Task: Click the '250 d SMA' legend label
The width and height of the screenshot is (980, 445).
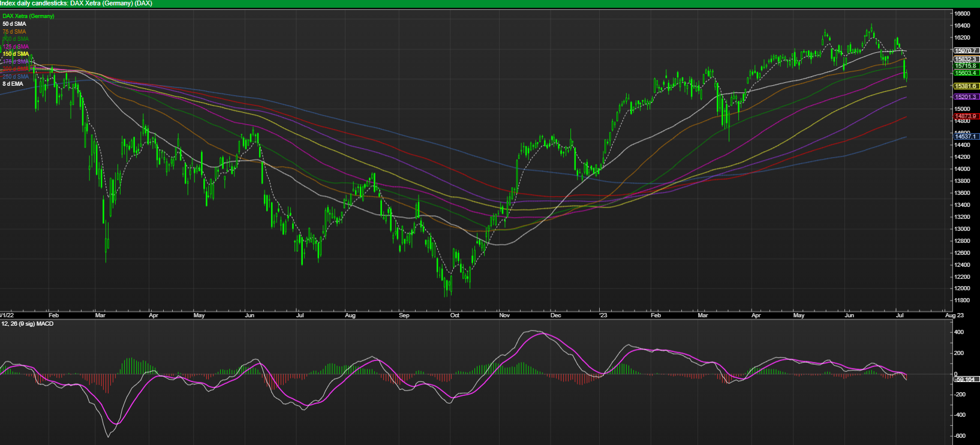Action: point(16,77)
